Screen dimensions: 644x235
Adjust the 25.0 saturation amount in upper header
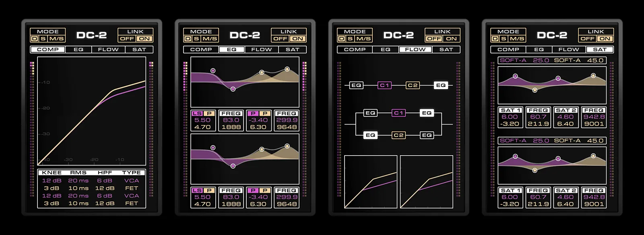(541, 60)
